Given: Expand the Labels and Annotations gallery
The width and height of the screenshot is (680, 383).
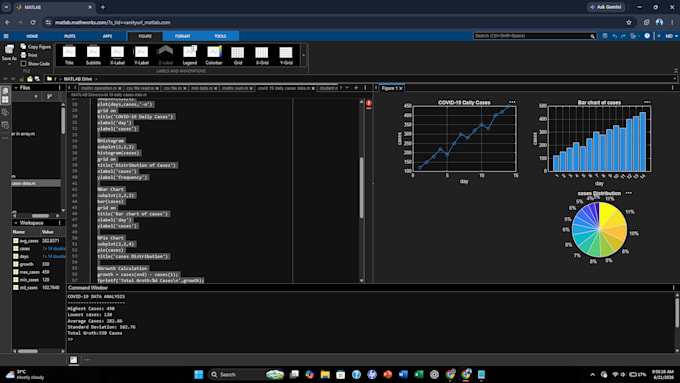Looking at the screenshot, I should tap(304, 55).
